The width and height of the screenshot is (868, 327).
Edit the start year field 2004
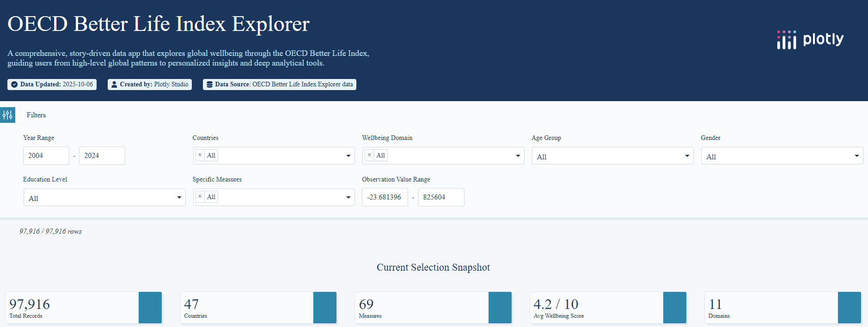click(x=46, y=156)
